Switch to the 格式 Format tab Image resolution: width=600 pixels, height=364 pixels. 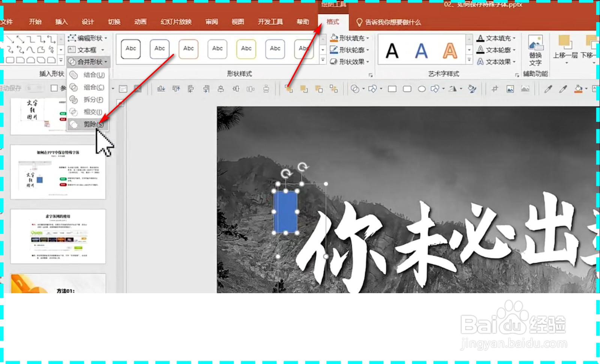333,22
